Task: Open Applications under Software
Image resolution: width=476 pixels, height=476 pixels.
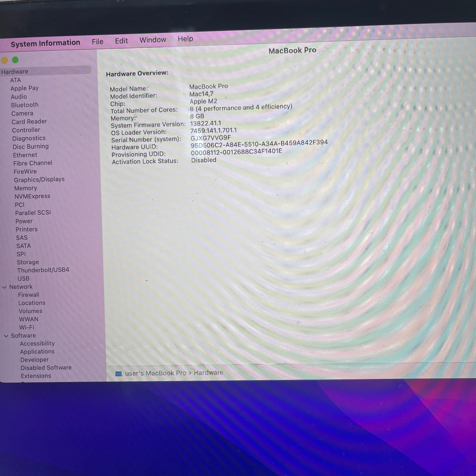Action: point(37,352)
